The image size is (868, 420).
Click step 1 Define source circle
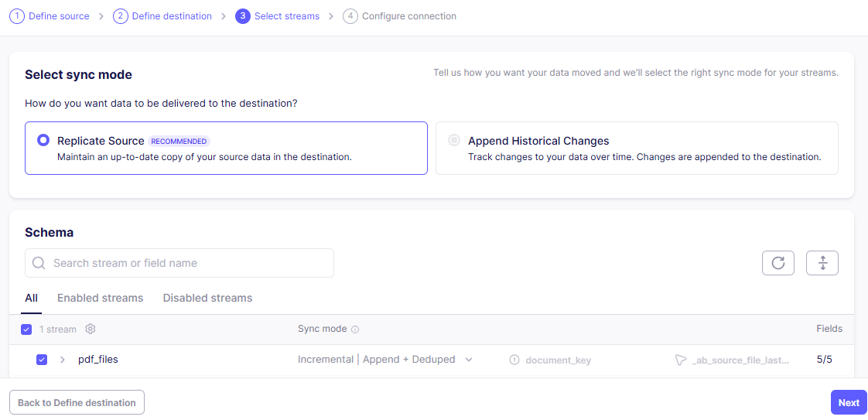click(x=16, y=15)
